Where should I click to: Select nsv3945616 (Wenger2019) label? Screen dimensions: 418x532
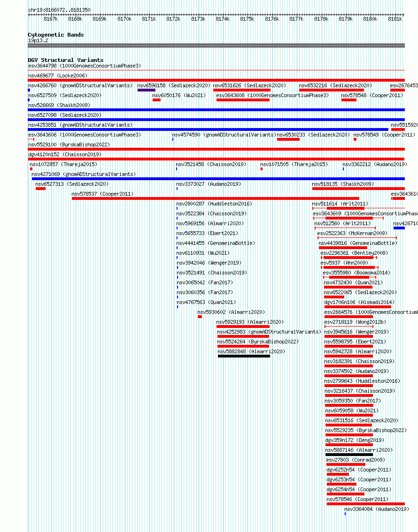[356, 332]
